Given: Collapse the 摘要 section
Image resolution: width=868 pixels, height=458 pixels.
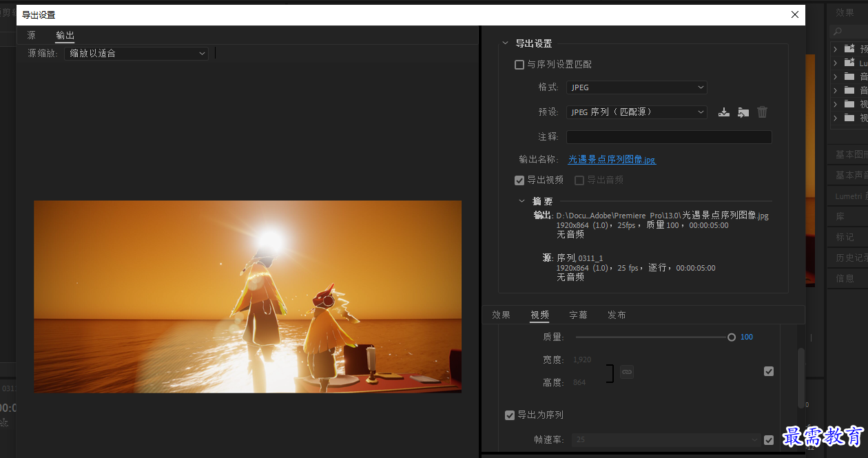Looking at the screenshot, I should point(522,201).
